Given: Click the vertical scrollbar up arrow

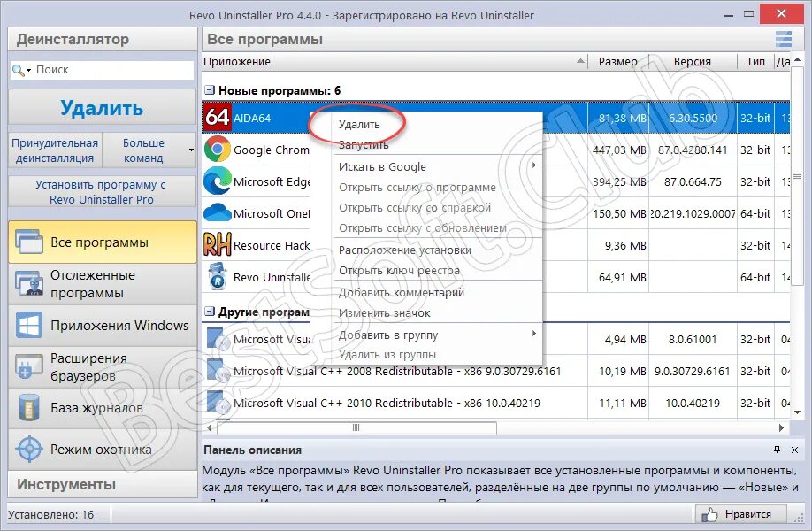Looking at the screenshot, I should 798,59.
